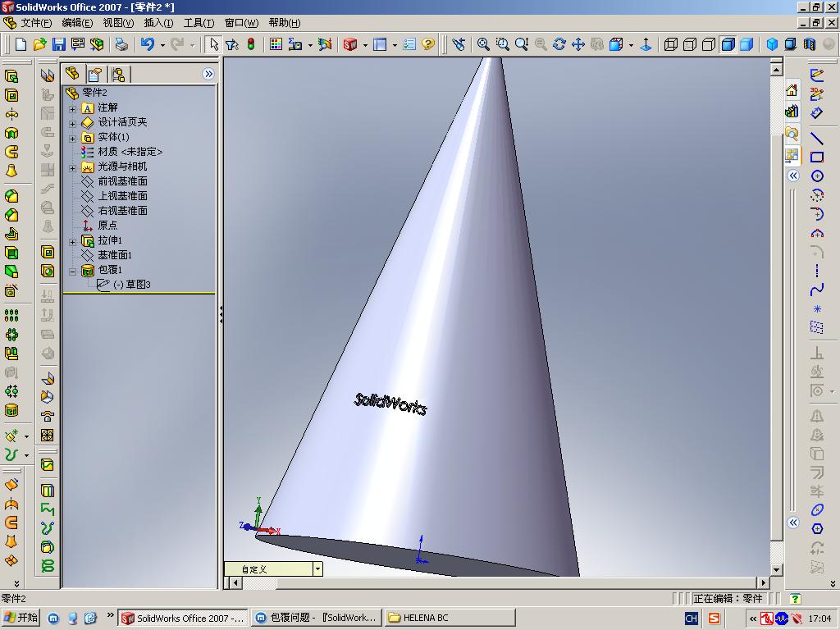This screenshot has height=630, width=840.
Task: Select 材质 <未指定> item
Action: pyautogui.click(x=130, y=152)
